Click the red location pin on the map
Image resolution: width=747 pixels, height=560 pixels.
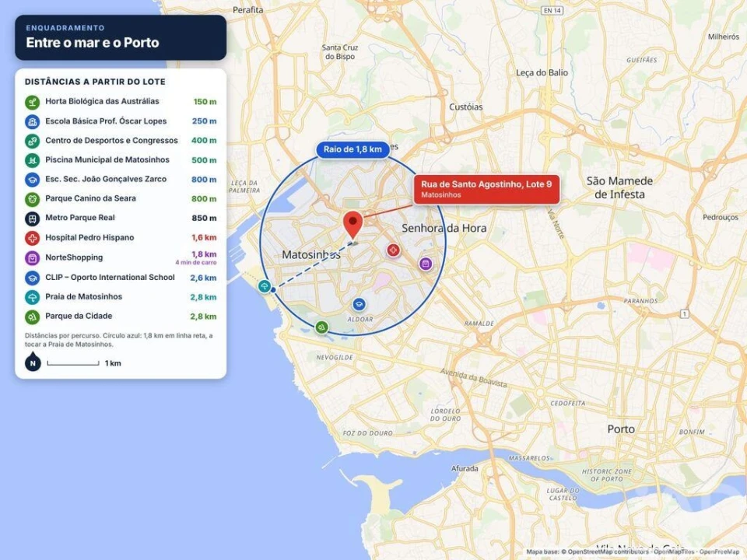pos(353,226)
